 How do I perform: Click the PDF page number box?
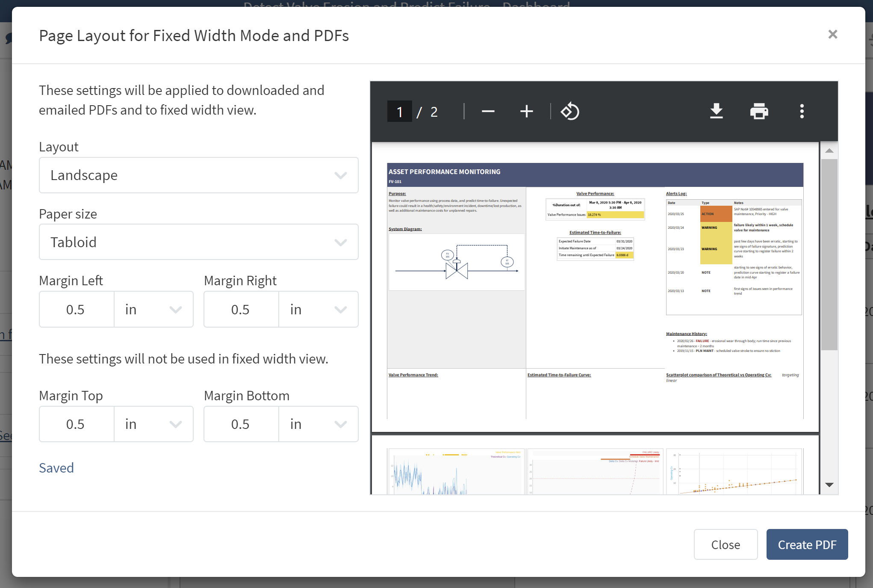pyautogui.click(x=399, y=112)
